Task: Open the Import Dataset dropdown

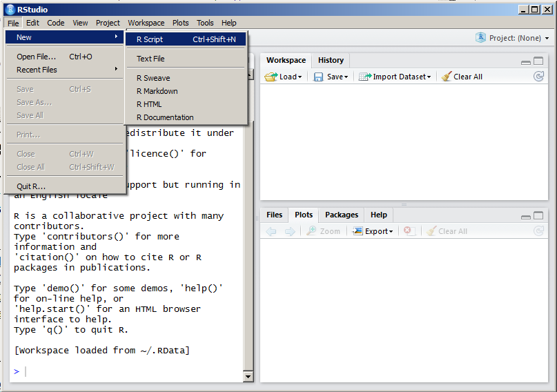Action: point(395,77)
